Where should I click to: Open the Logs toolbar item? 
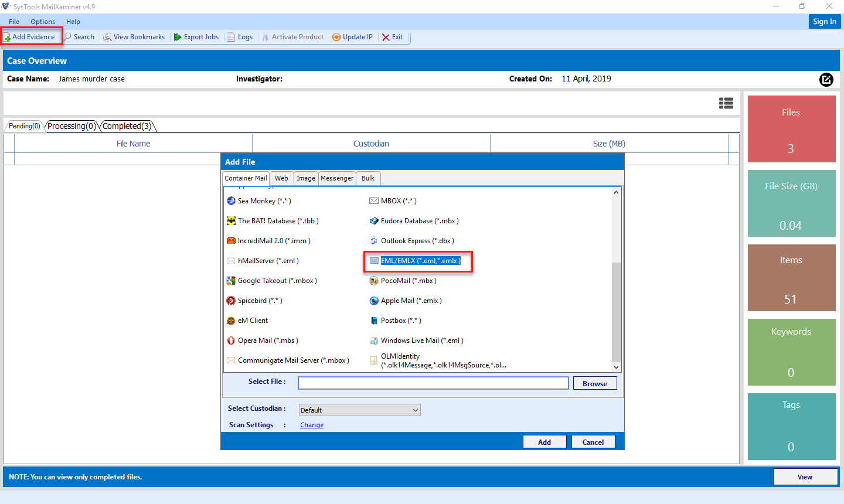coord(240,37)
